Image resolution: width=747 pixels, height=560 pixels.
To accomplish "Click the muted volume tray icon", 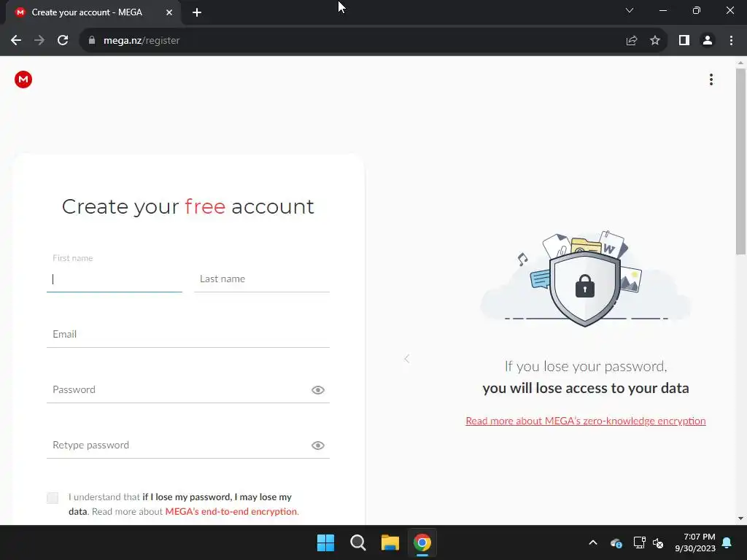I will [659, 542].
